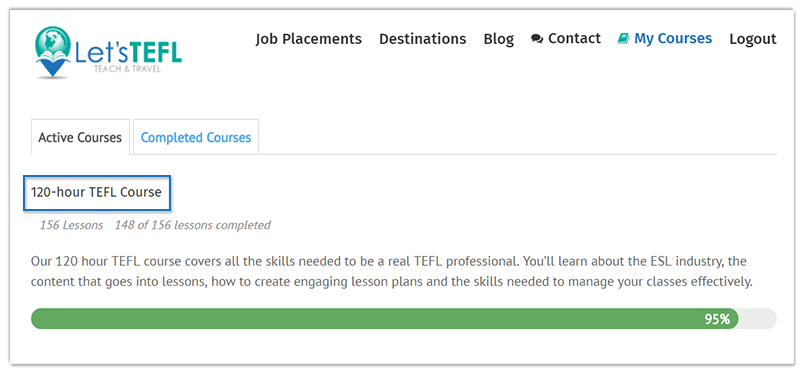Open the Blog link in navigation
Screen dimensions: 800x369
coord(498,39)
